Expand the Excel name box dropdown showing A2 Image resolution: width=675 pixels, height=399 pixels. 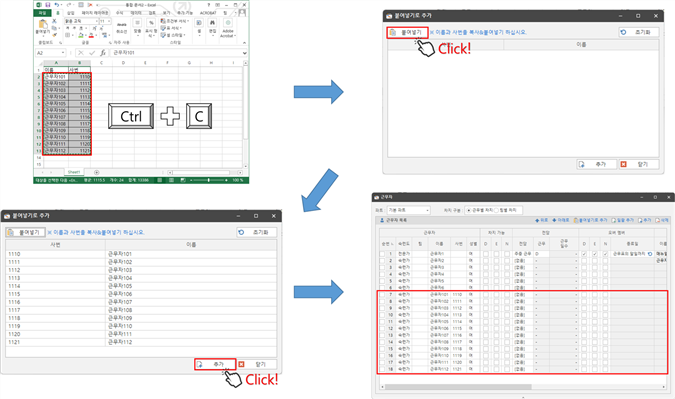(63, 53)
